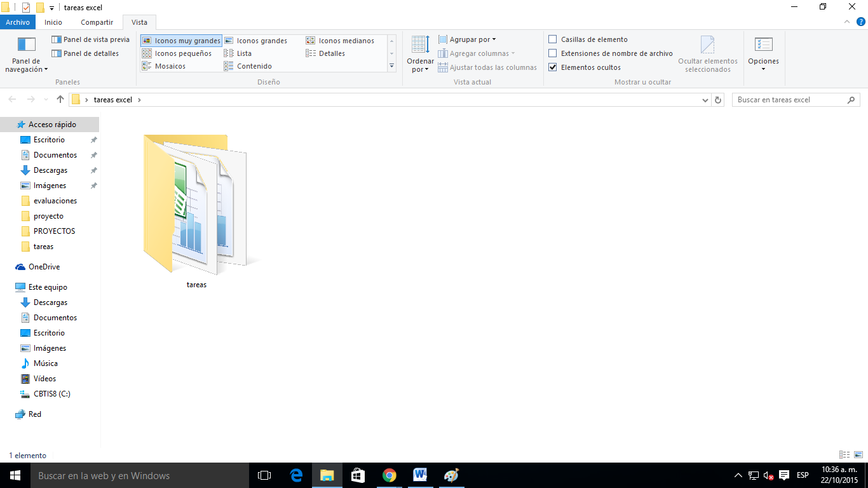Screen dimensions: 868x488
Task: Open the Archivo menu
Action: coord(18,22)
